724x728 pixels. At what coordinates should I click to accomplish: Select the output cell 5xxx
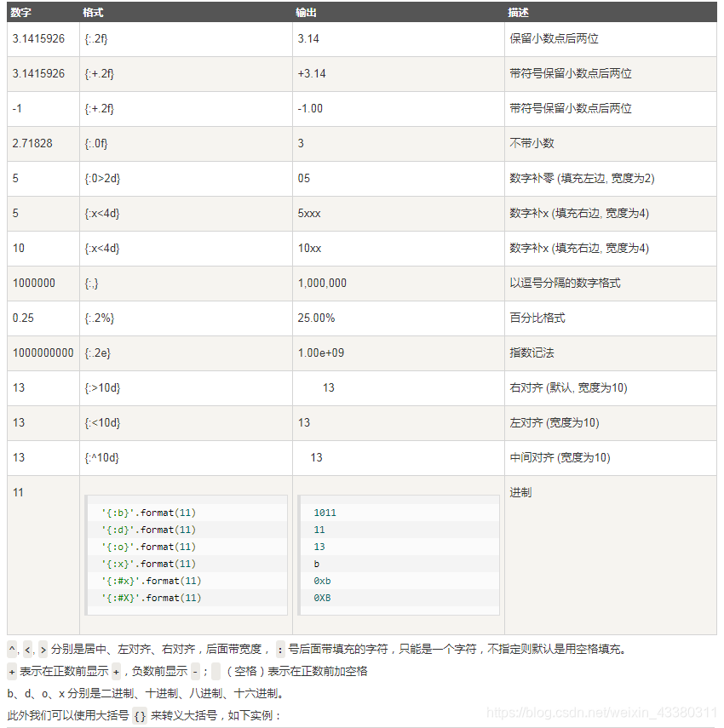[309, 214]
